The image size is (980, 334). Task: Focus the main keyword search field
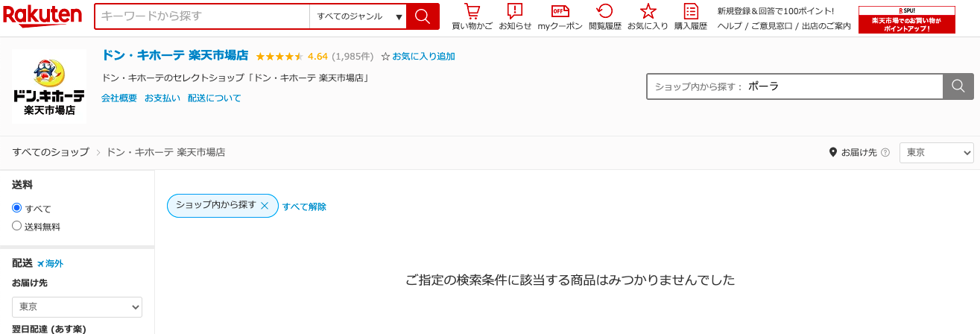tap(202, 16)
